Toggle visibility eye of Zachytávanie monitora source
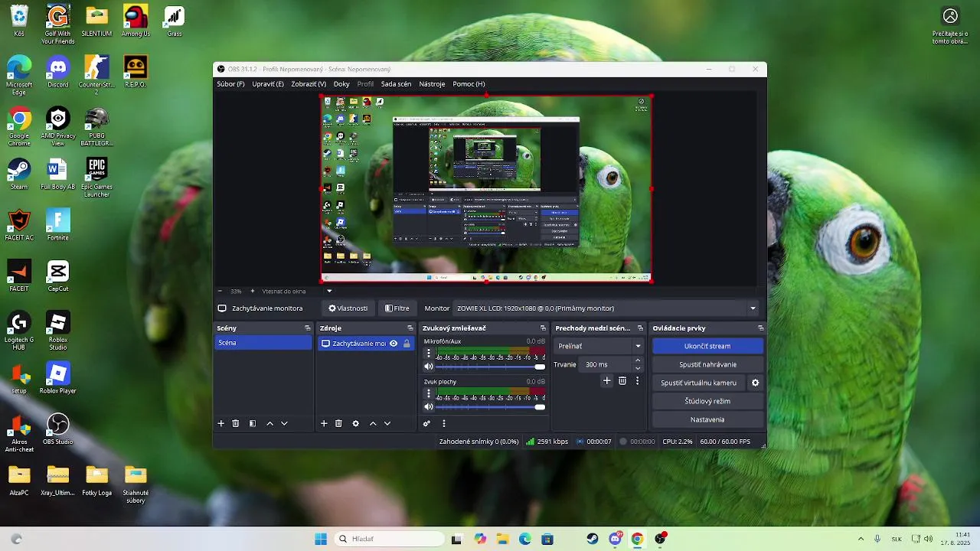Screen dimensions: 980x551 (394, 344)
